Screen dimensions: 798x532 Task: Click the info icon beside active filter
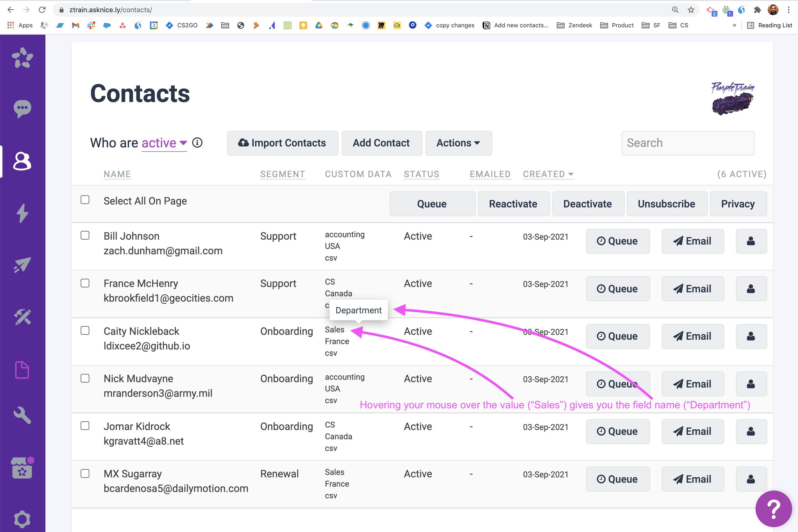point(197,143)
